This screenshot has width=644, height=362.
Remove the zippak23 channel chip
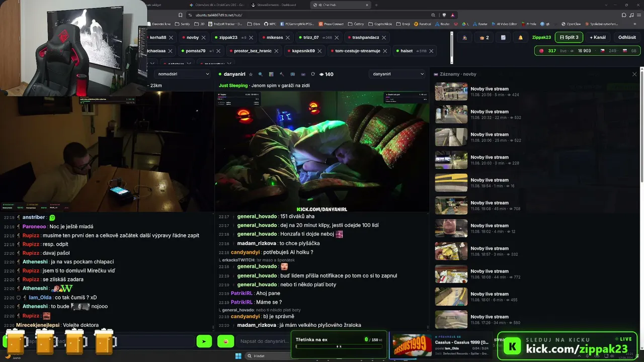click(x=252, y=37)
